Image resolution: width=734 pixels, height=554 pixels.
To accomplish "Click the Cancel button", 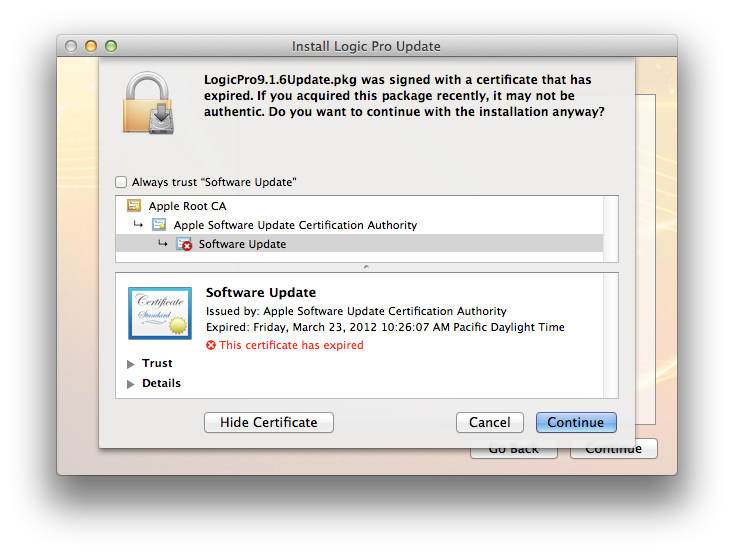I will click(490, 422).
